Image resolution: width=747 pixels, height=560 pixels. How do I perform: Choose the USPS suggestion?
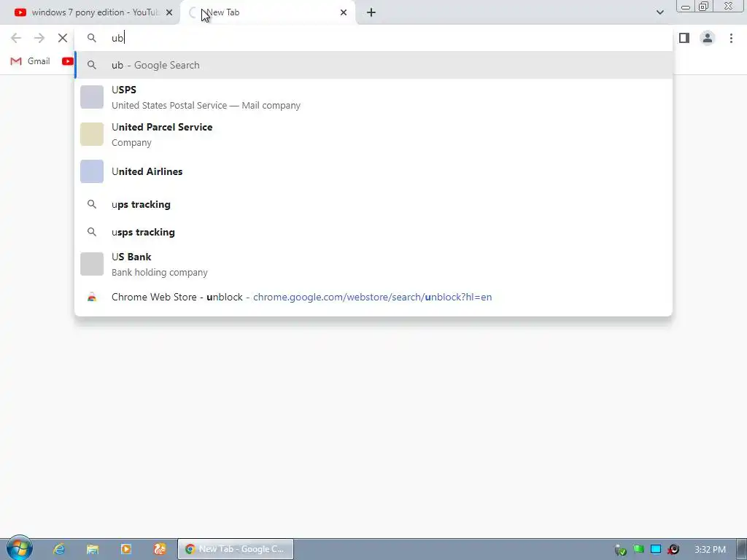pos(373,97)
